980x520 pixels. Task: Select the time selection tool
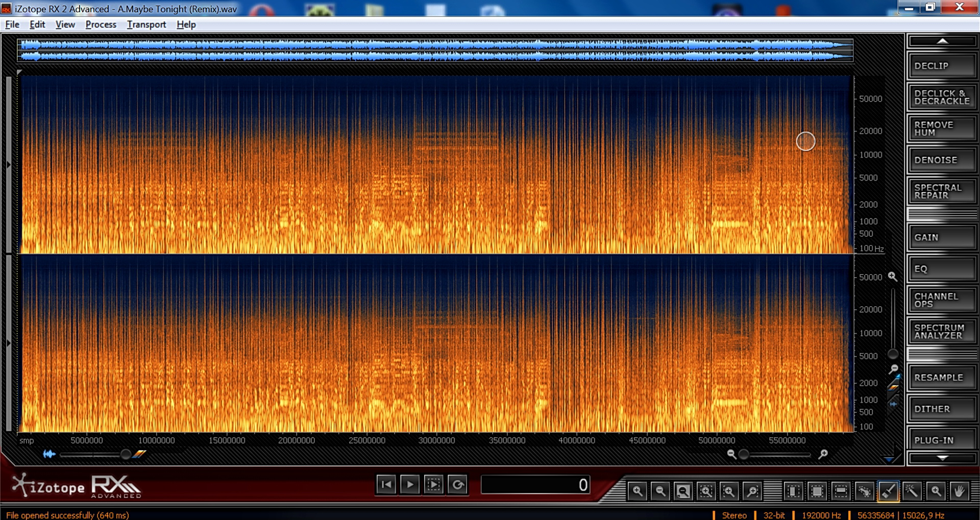(794, 491)
